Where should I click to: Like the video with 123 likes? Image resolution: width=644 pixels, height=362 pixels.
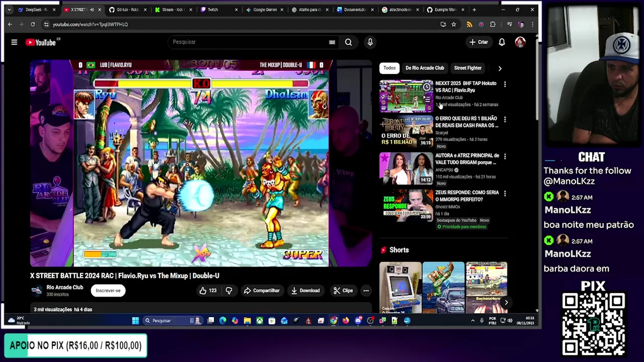[208, 291]
